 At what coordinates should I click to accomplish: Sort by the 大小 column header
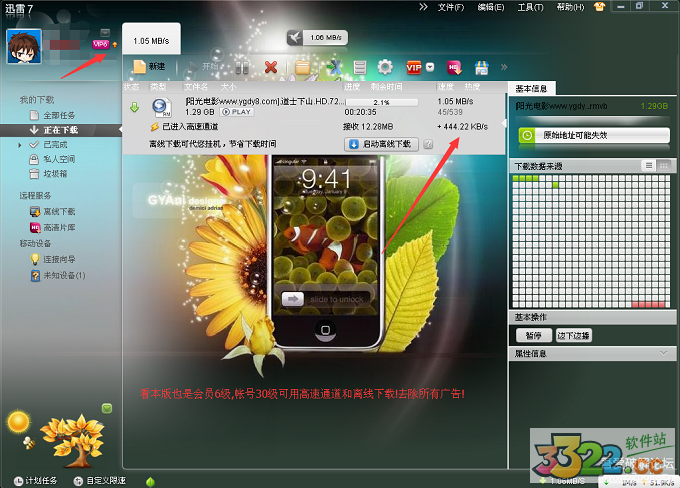point(229,87)
